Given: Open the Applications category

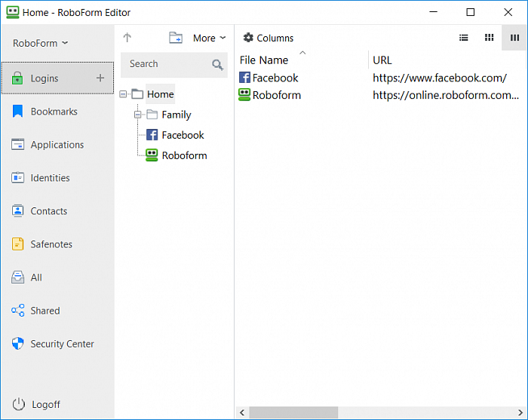Looking at the screenshot, I should pyautogui.click(x=57, y=145).
